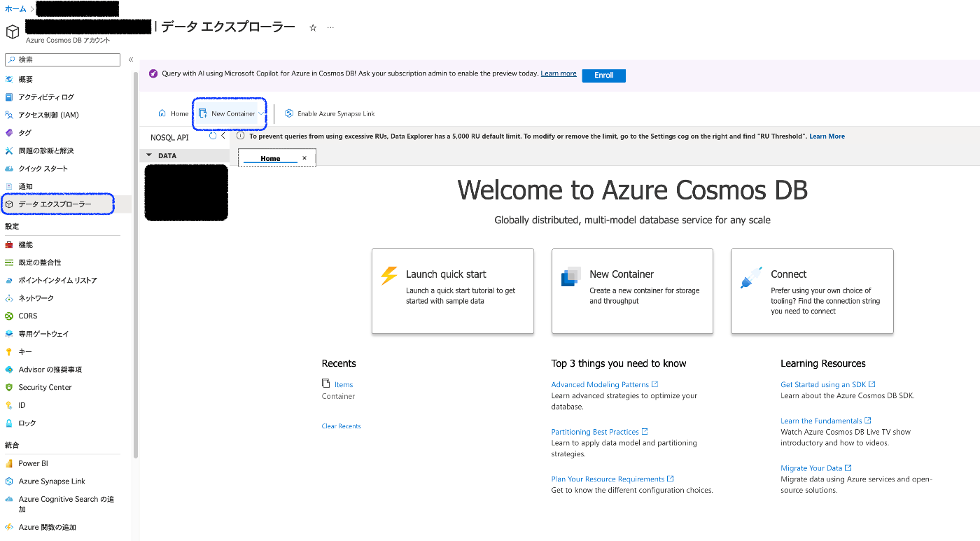Open Learn More link for RU Threshold

(x=827, y=136)
